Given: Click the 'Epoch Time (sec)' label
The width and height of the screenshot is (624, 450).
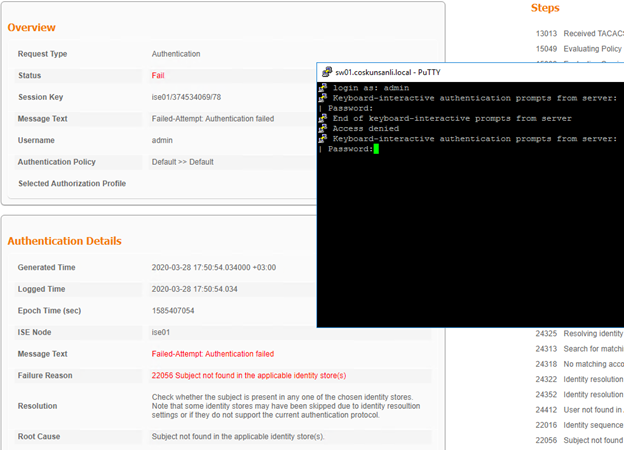Looking at the screenshot, I should tap(49, 311).
